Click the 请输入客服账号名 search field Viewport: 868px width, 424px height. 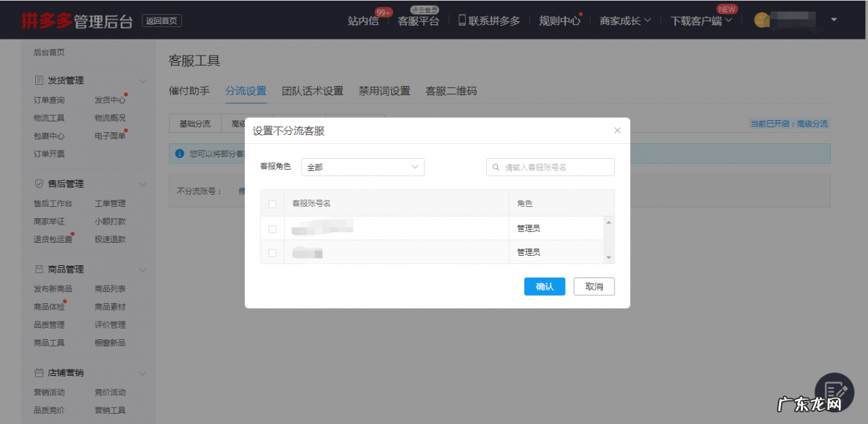click(550, 166)
